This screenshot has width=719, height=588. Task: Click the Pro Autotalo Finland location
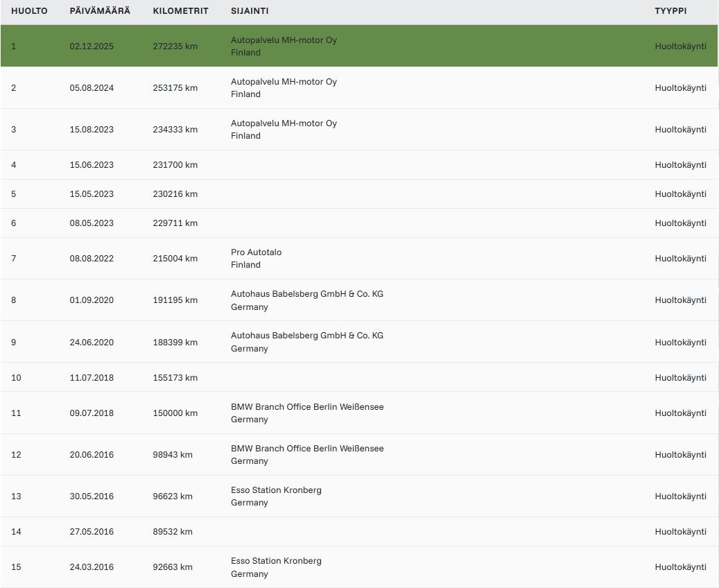(x=256, y=258)
